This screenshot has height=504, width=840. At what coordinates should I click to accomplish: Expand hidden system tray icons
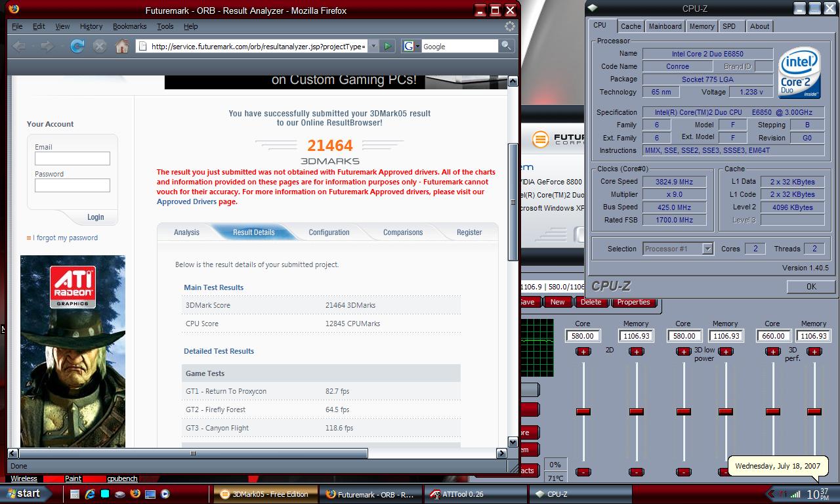click(x=772, y=493)
